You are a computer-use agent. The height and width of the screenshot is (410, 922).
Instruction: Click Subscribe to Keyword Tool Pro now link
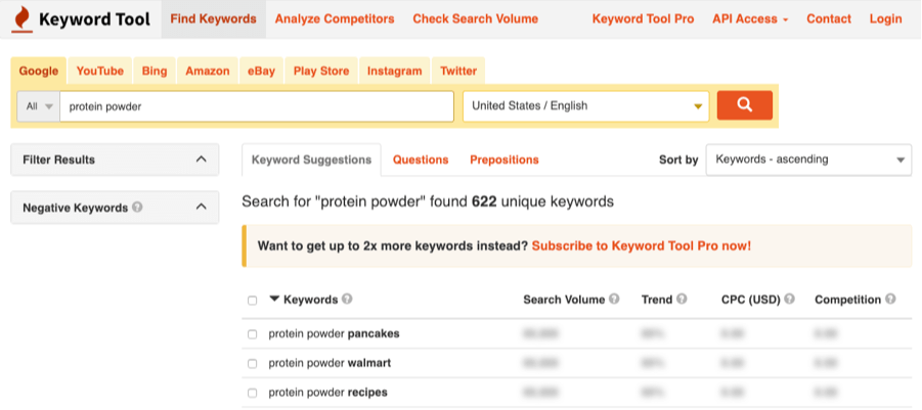[x=641, y=245]
